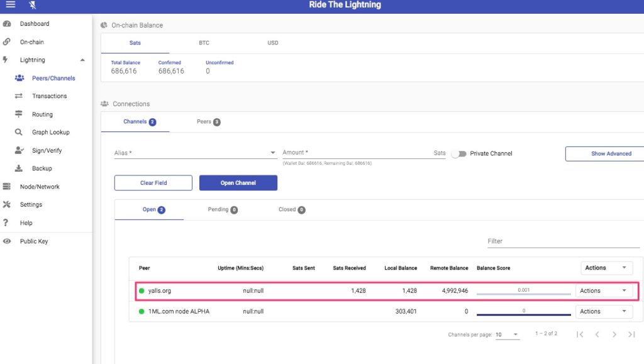Screen dimensions: 644x364
Task: Select the Peers tab
Action: [x=209, y=122]
